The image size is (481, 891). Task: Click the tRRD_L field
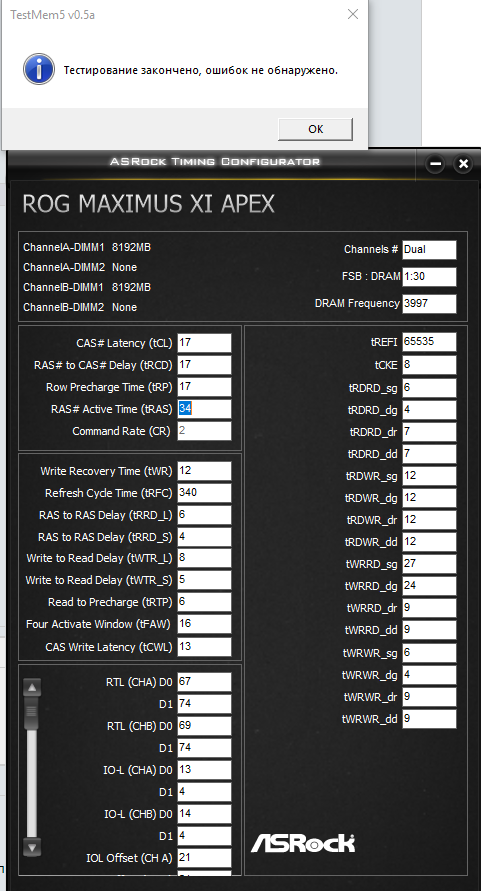click(204, 515)
